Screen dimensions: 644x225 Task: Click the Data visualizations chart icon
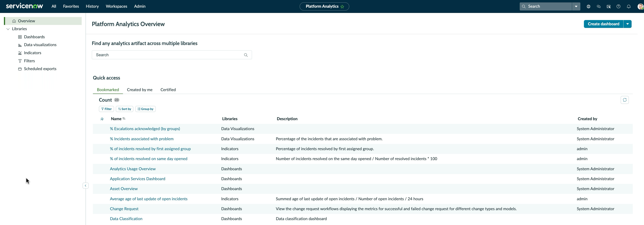20,45
